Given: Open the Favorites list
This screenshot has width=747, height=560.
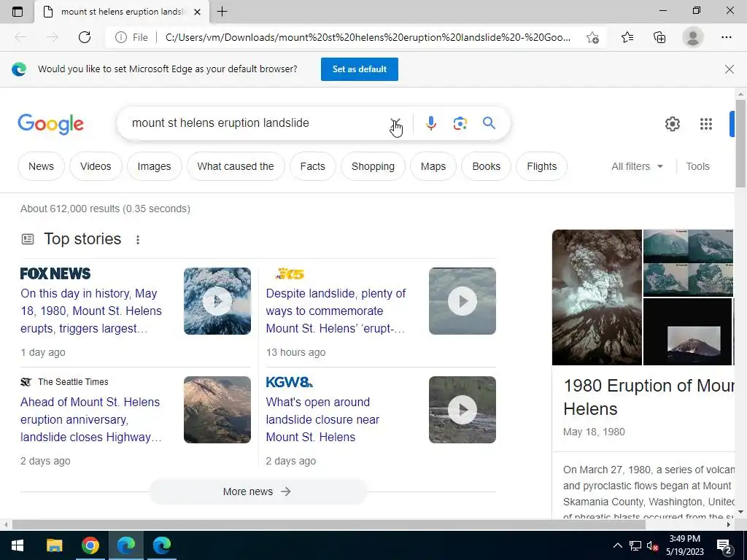Looking at the screenshot, I should click(627, 37).
